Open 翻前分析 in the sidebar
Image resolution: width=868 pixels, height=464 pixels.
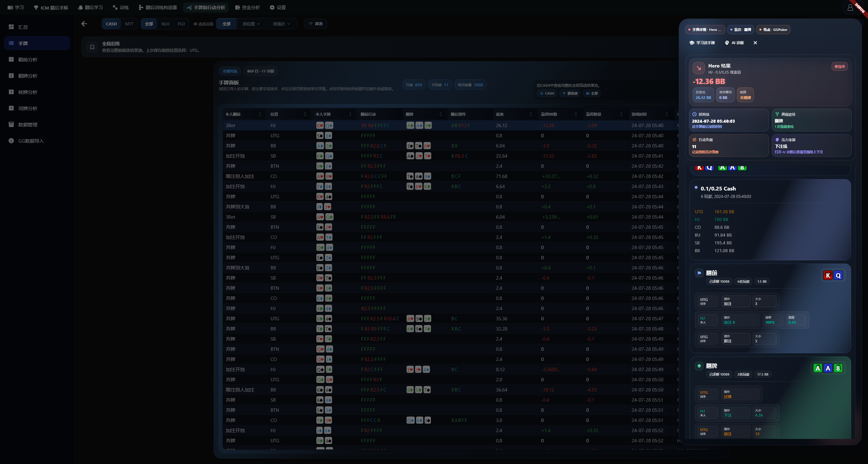pyautogui.click(x=37, y=59)
